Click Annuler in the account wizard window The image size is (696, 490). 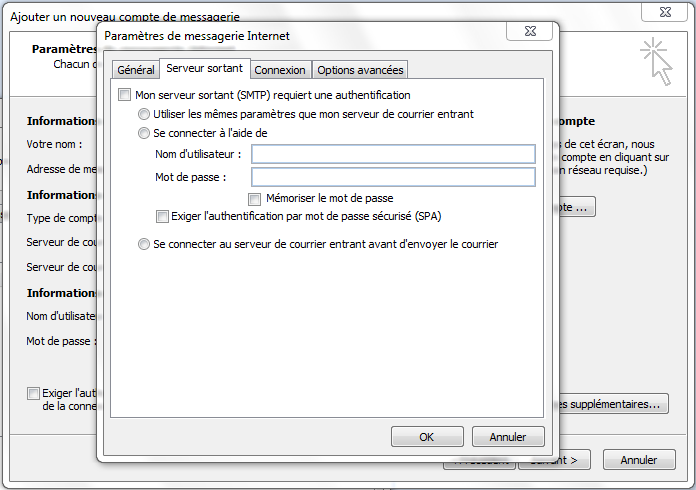(639, 460)
